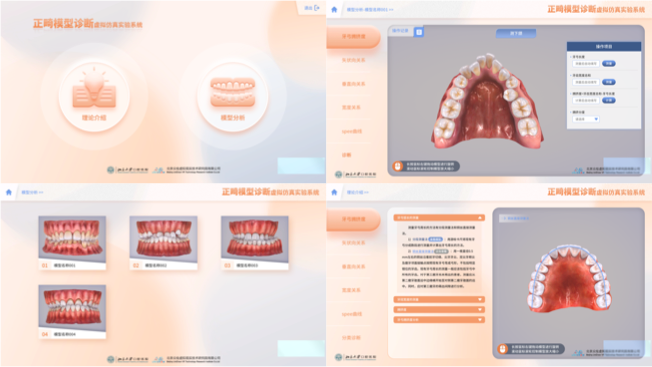Screen dimensions: 652x367
Task: Open the 02 模型名称002 thumbnail
Action: pos(163,243)
